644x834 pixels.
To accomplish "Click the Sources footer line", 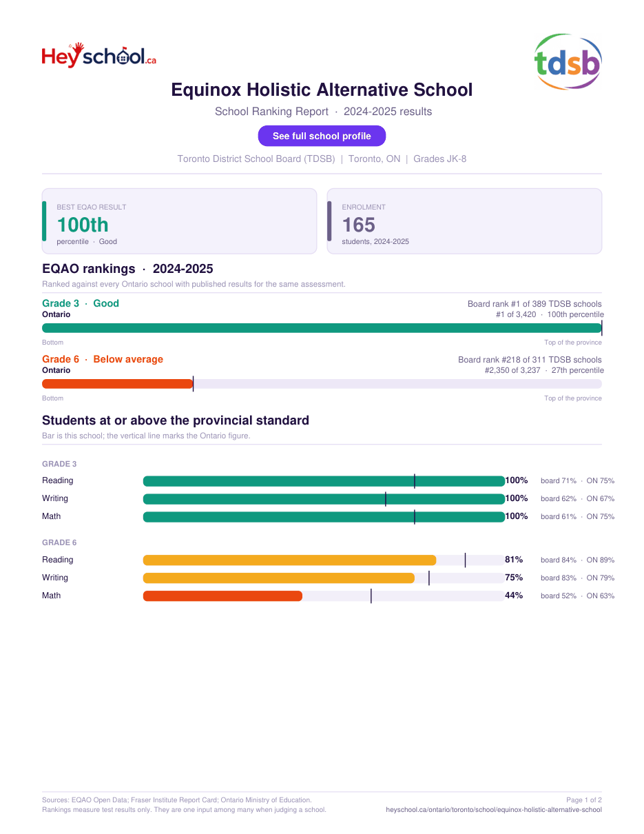I will tap(177, 800).
